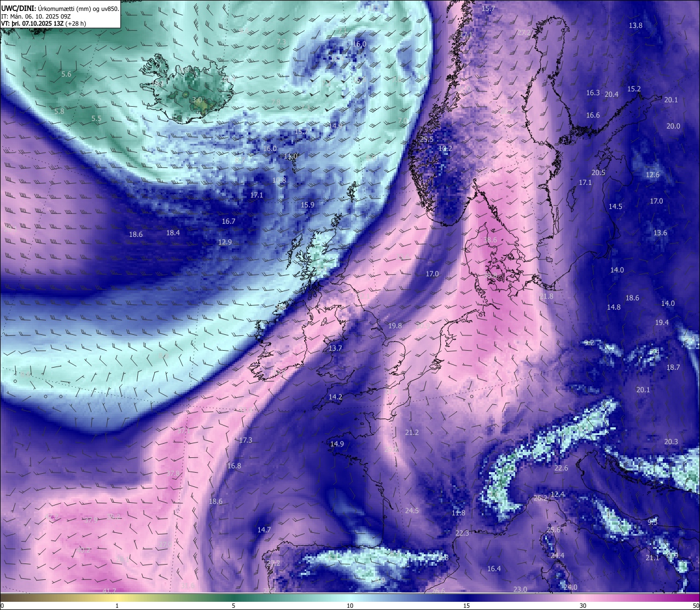Screen dimensions: 700x610
Task: Click the 15.2 value on the map
Action: 634,89
